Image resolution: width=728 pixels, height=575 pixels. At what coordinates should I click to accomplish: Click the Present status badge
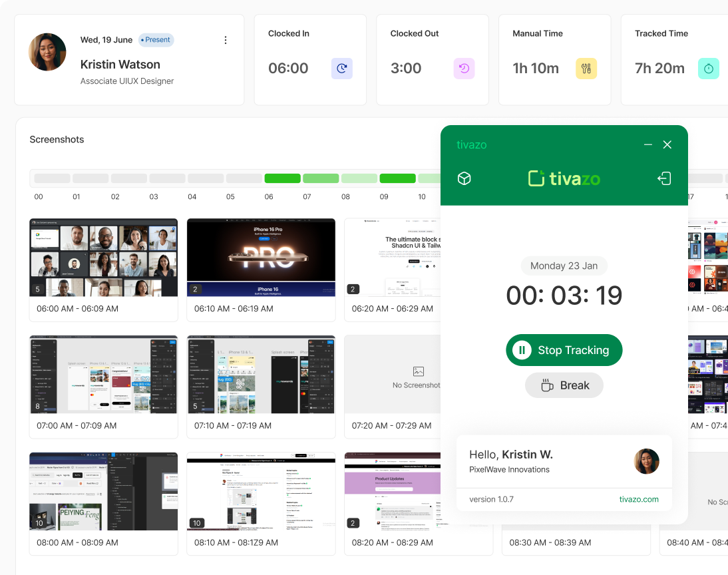coord(156,40)
